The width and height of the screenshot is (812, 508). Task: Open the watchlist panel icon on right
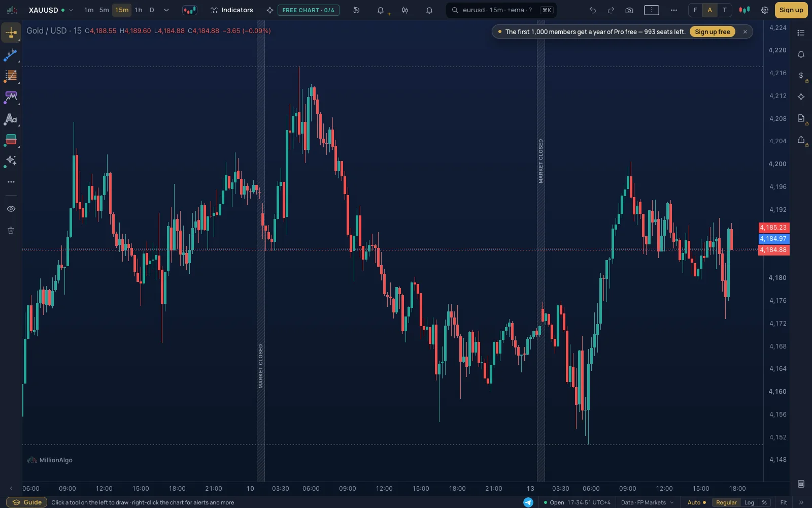coord(801,33)
